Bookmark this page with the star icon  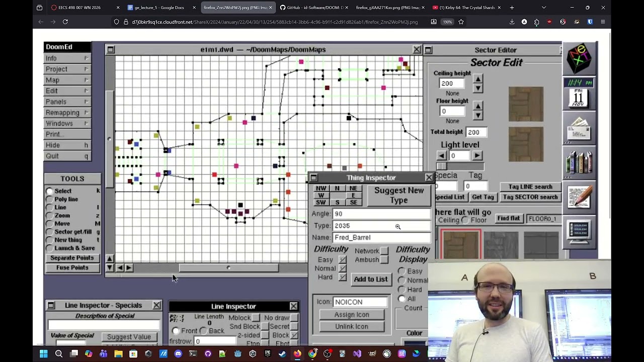pyautogui.click(x=461, y=22)
